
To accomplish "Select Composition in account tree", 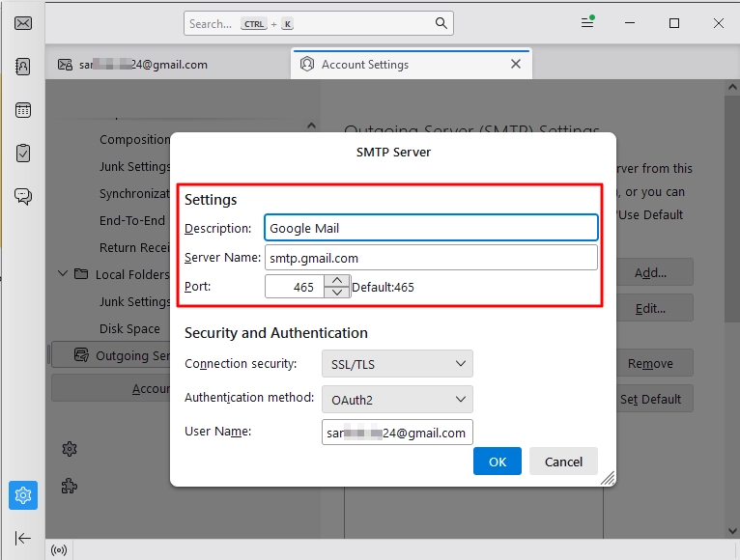I will click(x=134, y=140).
